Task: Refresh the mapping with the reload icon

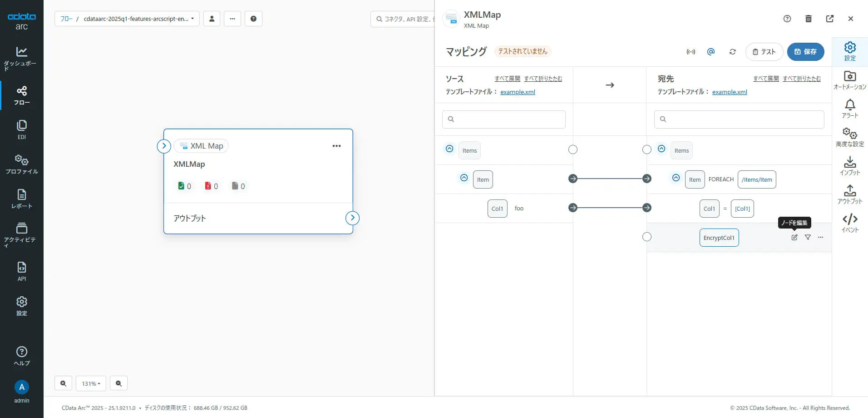Action: (x=732, y=52)
